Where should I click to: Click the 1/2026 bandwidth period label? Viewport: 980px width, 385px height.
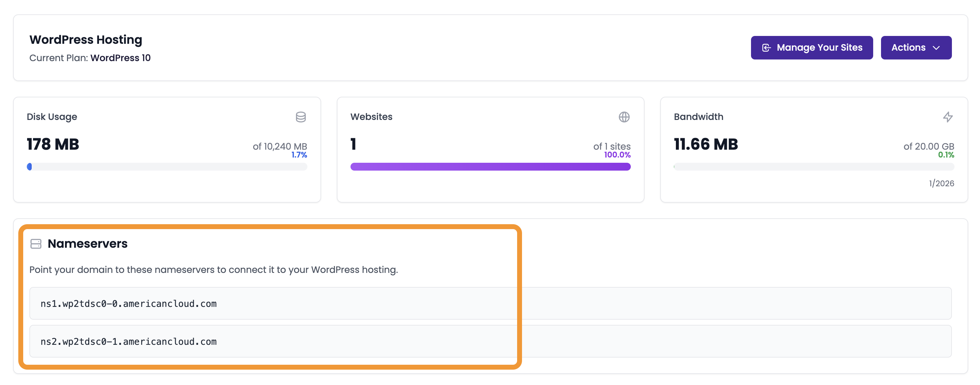pos(941,183)
